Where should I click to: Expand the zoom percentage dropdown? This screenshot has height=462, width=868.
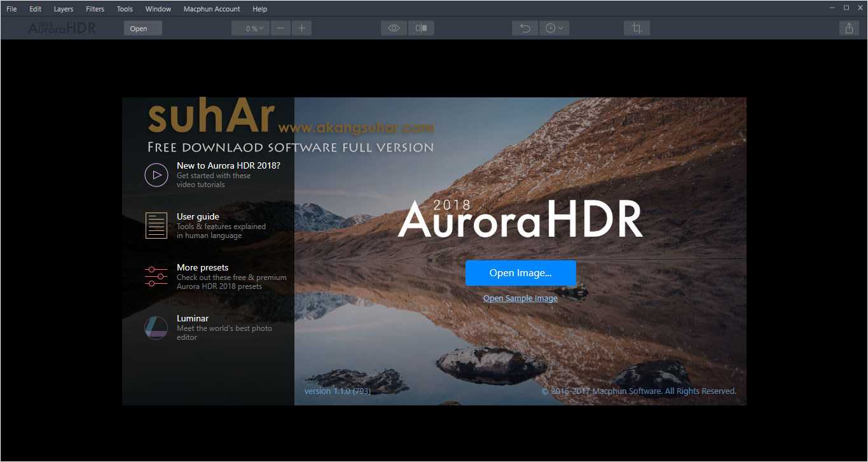[x=251, y=29]
